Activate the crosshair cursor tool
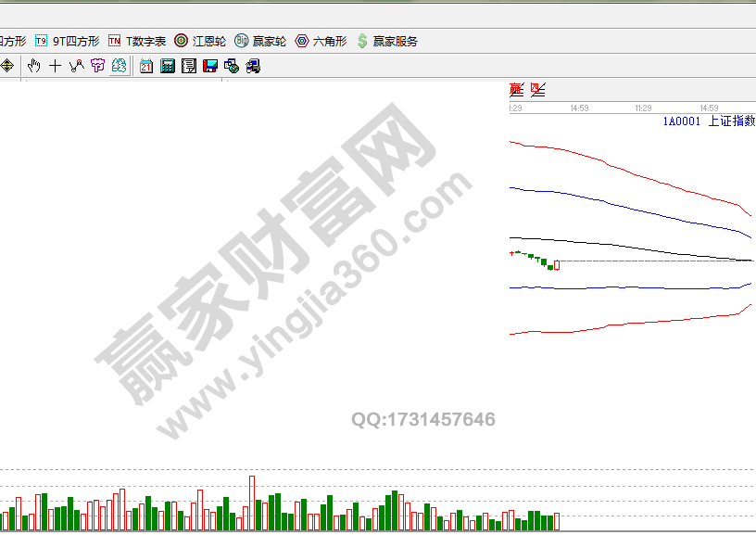Screen dimensions: 756x535 (x=55, y=66)
